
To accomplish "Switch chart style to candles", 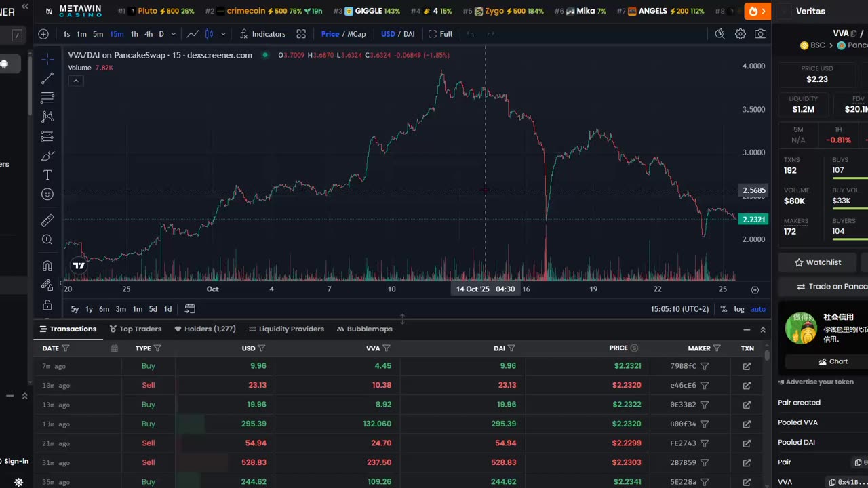I will 209,34.
